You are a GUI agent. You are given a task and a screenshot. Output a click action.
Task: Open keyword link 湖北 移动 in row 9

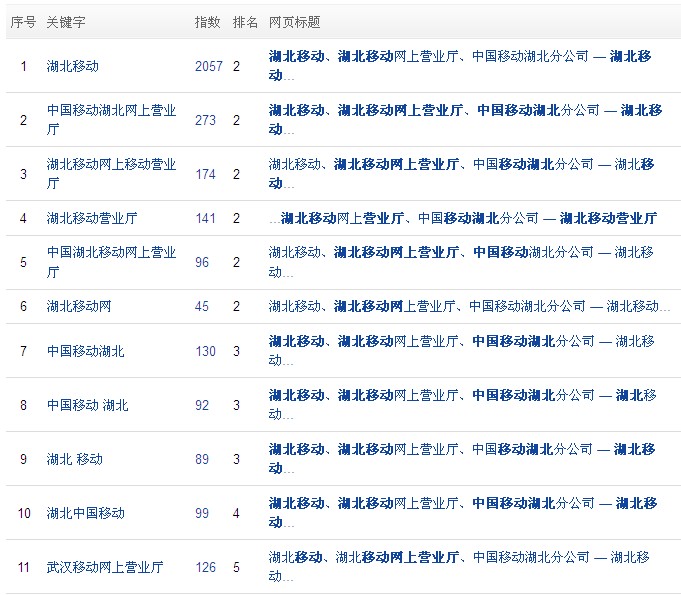point(75,459)
